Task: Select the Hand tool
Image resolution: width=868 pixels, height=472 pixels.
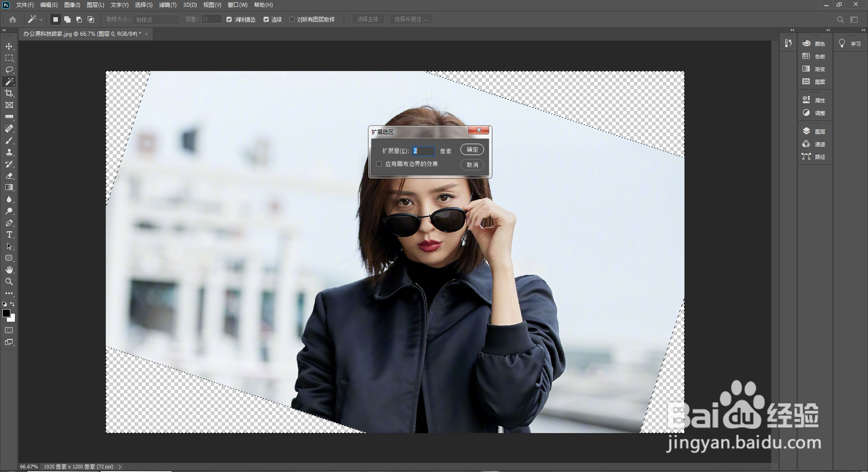Action: coord(9,270)
